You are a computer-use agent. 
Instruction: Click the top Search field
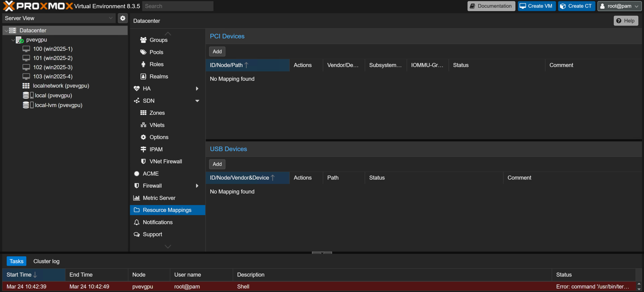click(178, 6)
